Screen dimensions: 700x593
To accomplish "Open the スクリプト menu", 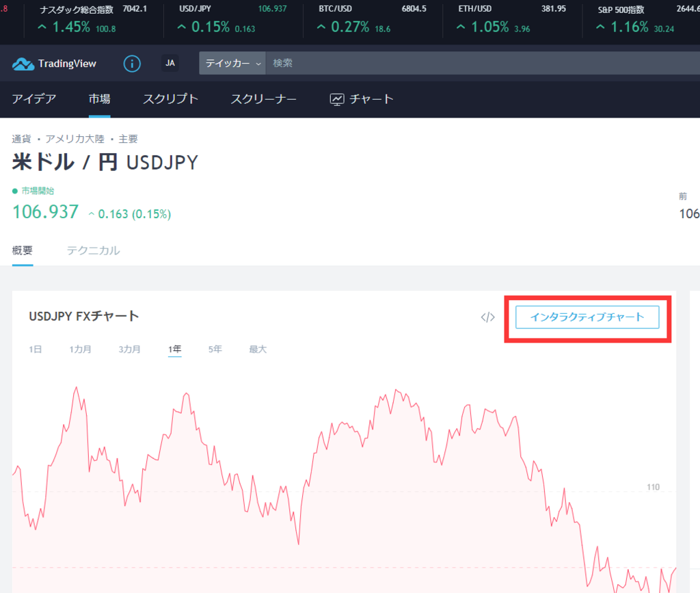I will 170,98.
